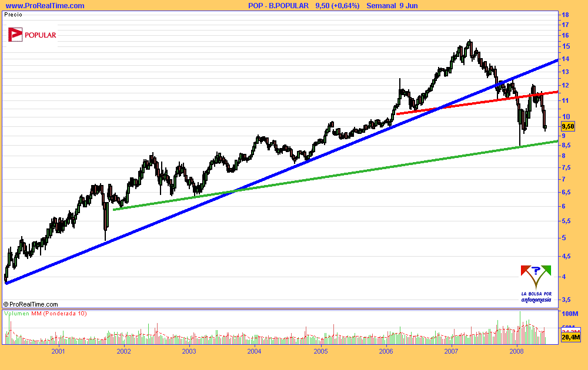This screenshot has width=588, height=370.
Task: Click the 2006 year marker on time axis
Action: (386, 351)
